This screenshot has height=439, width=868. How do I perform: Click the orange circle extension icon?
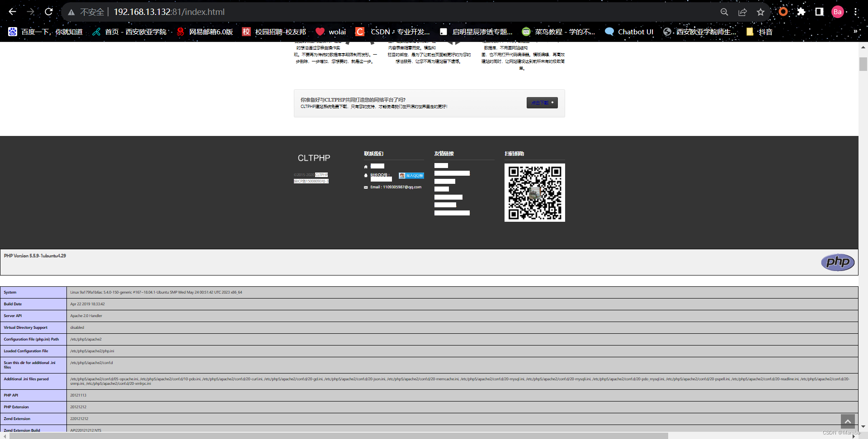pos(783,12)
